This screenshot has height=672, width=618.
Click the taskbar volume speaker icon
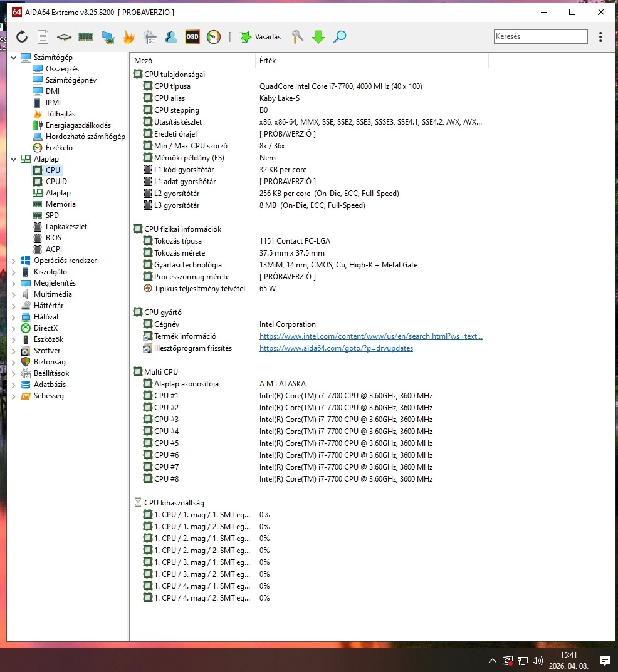pos(537,661)
